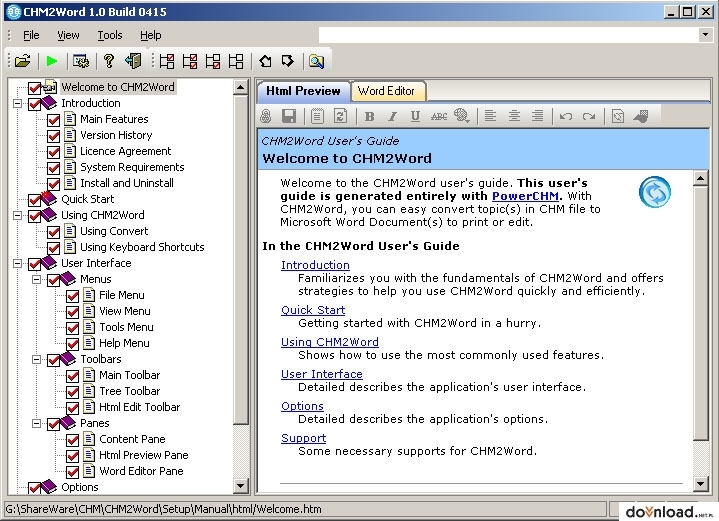719x521 pixels.
Task: Collapse the Toolbars tree node
Action: coord(36,359)
